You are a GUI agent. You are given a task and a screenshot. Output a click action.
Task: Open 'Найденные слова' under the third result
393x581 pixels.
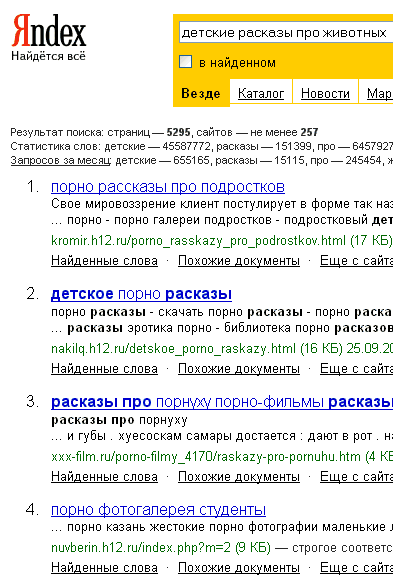(104, 477)
